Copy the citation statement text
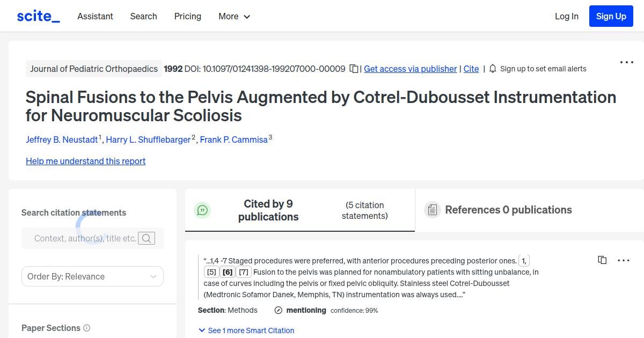644x338 pixels. point(602,260)
